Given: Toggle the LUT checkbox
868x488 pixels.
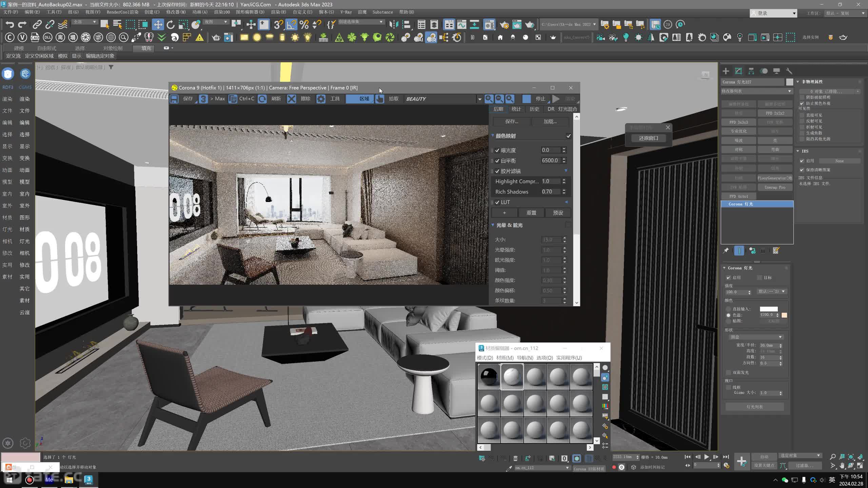Looking at the screenshot, I should (x=497, y=202).
